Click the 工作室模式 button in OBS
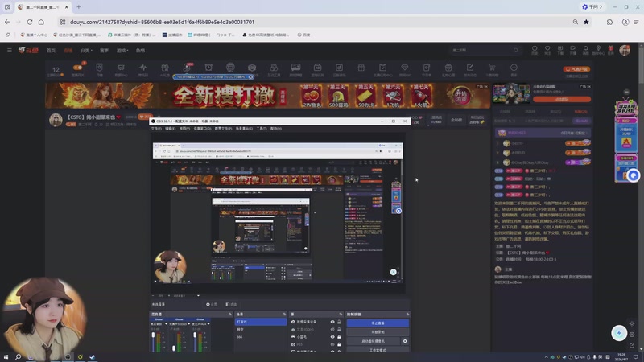This screenshot has width=644, height=362. pos(378,350)
